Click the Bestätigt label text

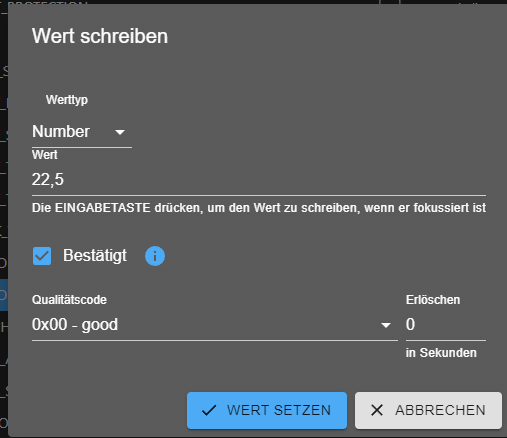pyautogui.click(x=95, y=256)
